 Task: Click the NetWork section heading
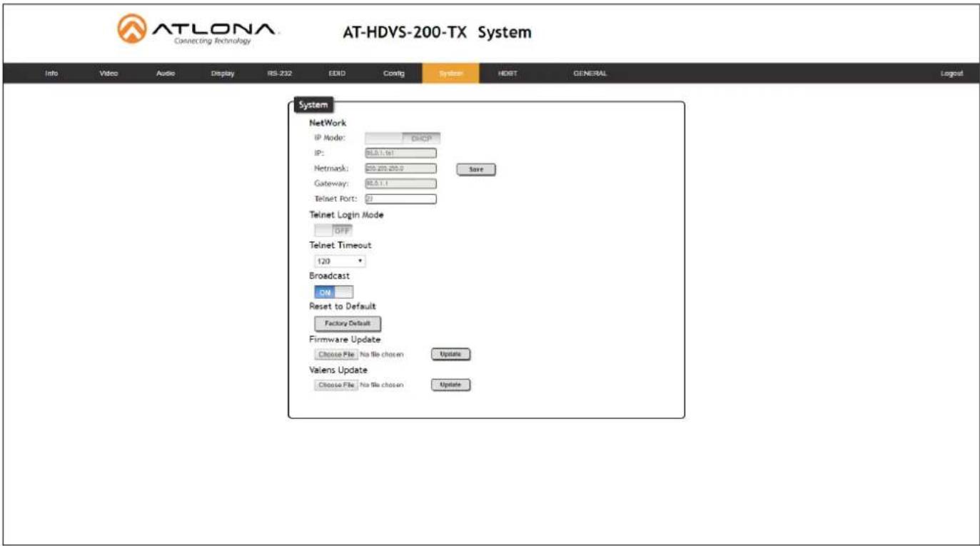(328, 123)
